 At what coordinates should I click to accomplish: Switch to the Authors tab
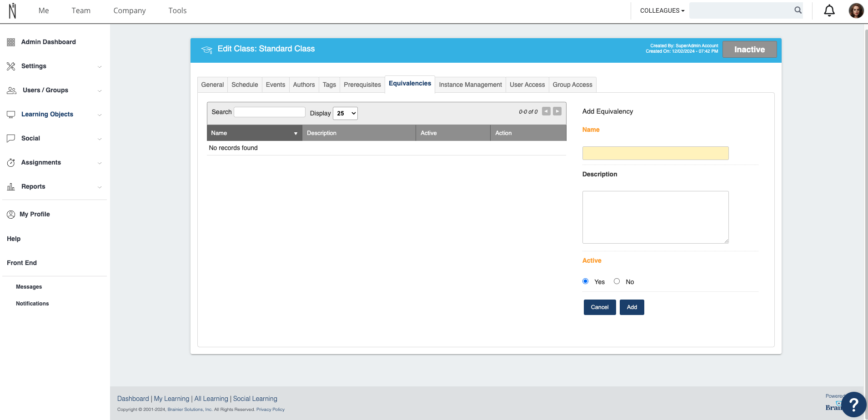click(x=304, y=85)
